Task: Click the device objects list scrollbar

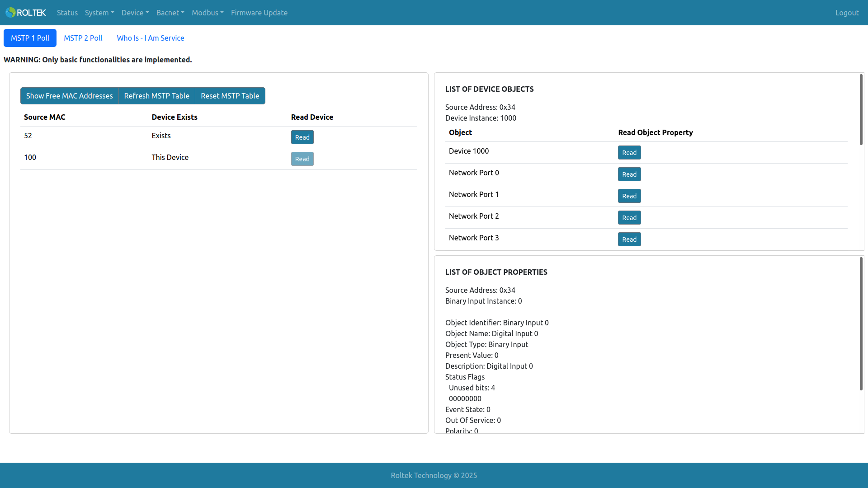Action: 861,110
